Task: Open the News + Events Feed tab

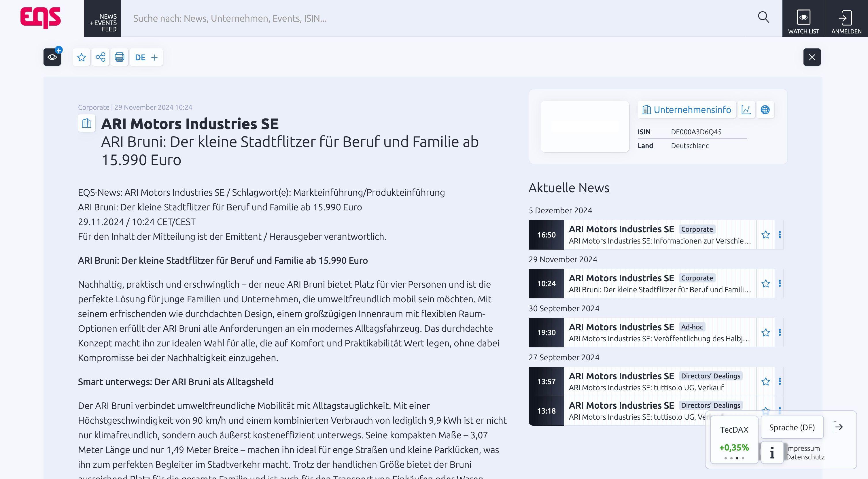Action: click(x=103, y=18)
